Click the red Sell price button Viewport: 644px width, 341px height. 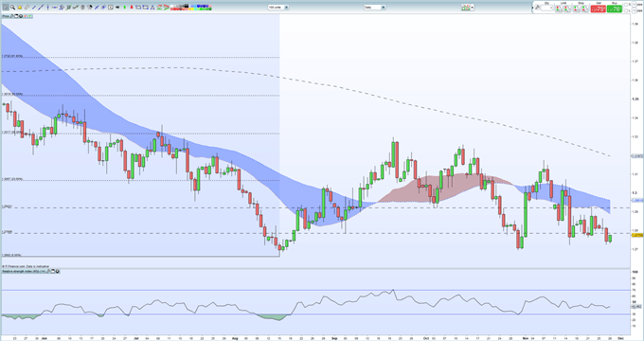[599, 9]
